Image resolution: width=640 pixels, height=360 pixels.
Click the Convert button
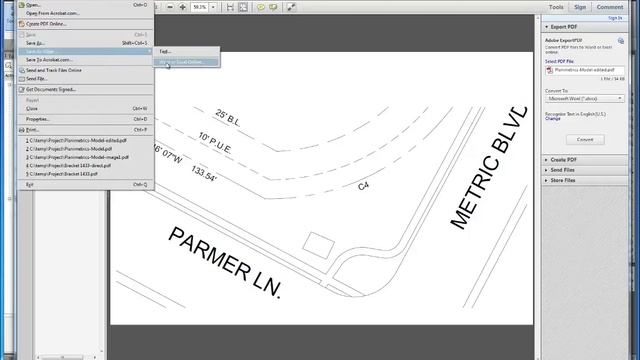(x=585, y=140)
